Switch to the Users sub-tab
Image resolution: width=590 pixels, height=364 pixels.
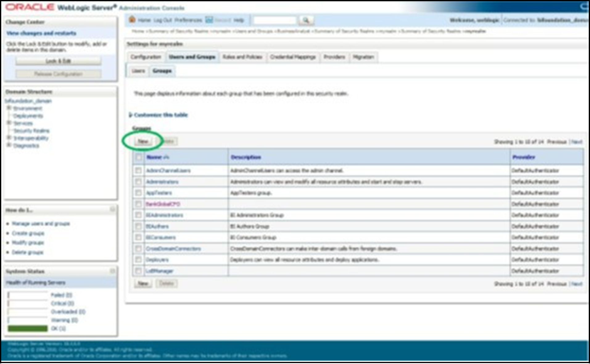point(138,71)
